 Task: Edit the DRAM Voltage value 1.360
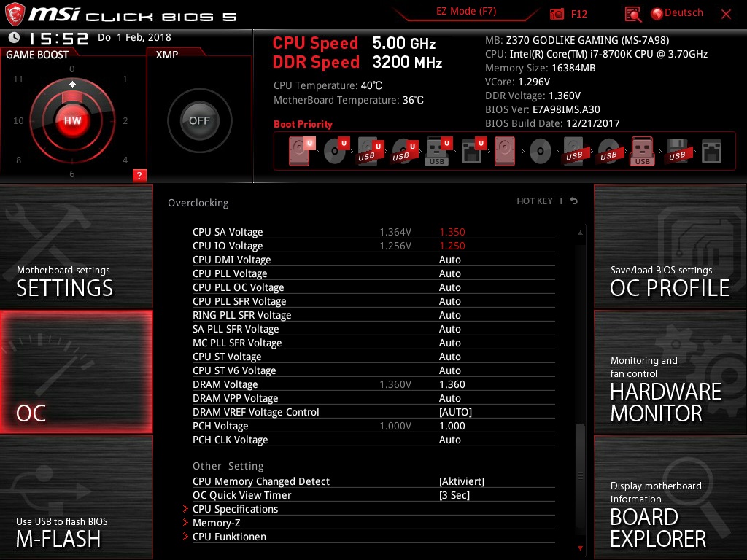[452, 384]
